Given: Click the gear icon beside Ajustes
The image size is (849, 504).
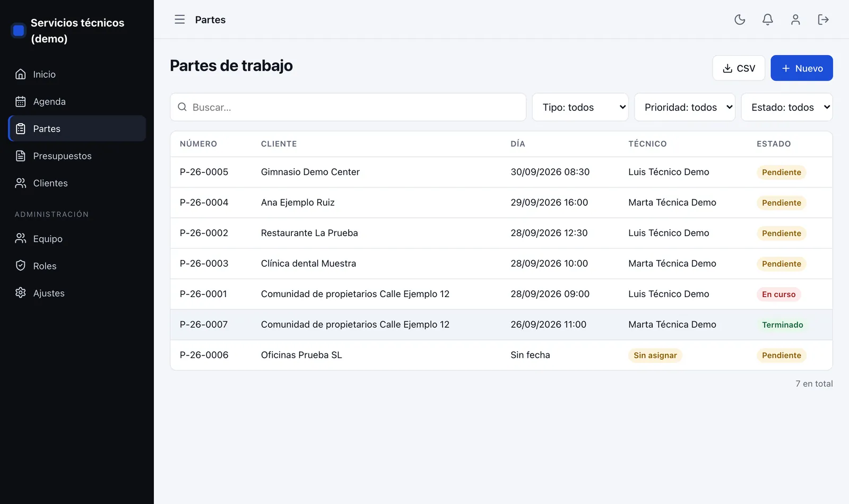Looking at the screenshot, I should tap(21, 293).
